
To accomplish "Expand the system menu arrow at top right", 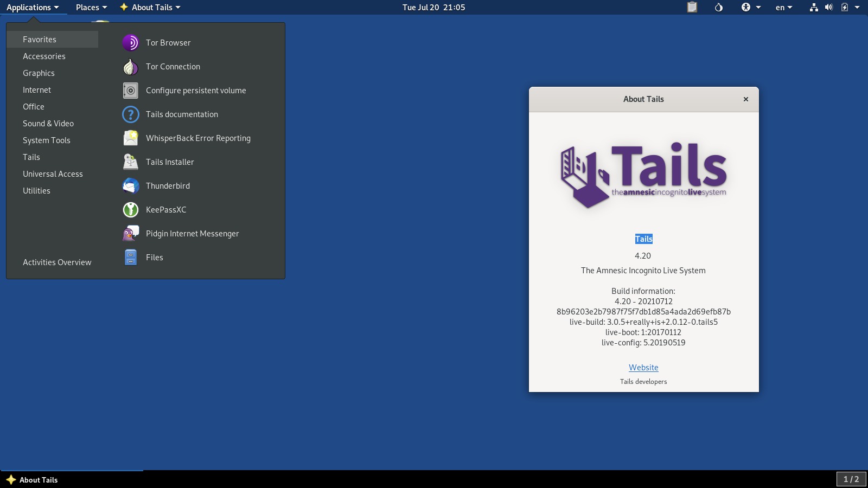I will [x=857, y=7].
